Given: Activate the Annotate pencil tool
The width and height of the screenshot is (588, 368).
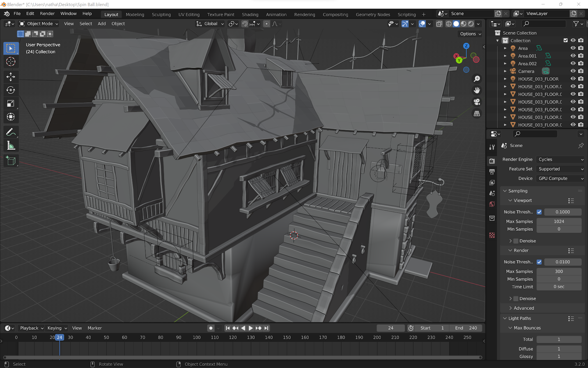Looking at the screenshot, I should 11,132.
